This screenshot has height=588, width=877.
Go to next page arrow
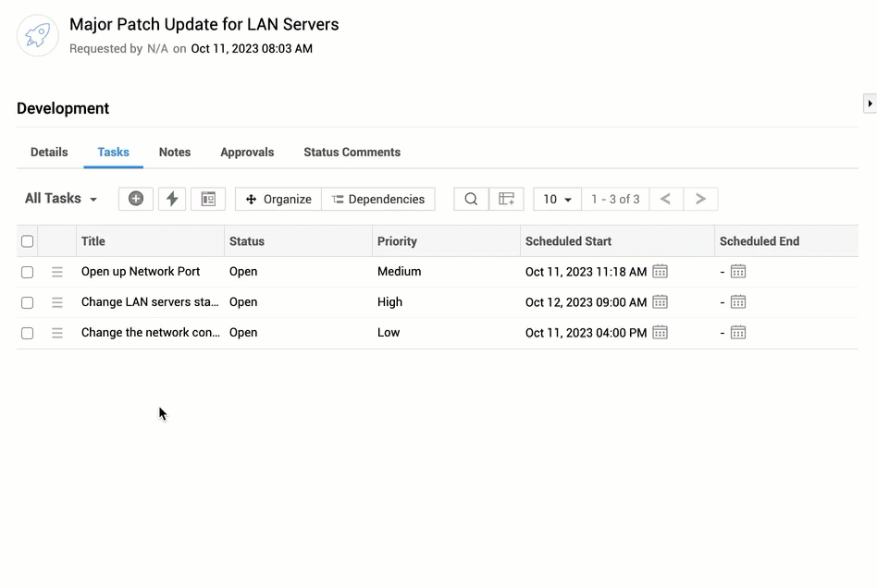pos(700,199)
